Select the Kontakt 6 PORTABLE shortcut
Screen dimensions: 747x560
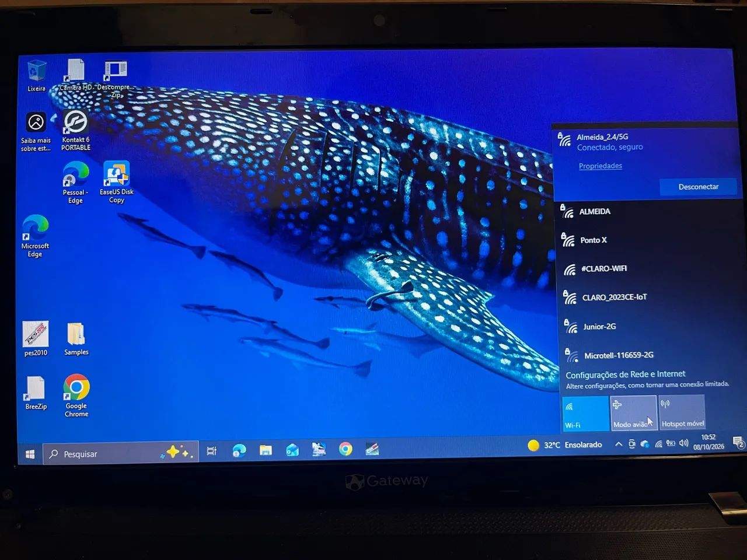coord(76,131)
